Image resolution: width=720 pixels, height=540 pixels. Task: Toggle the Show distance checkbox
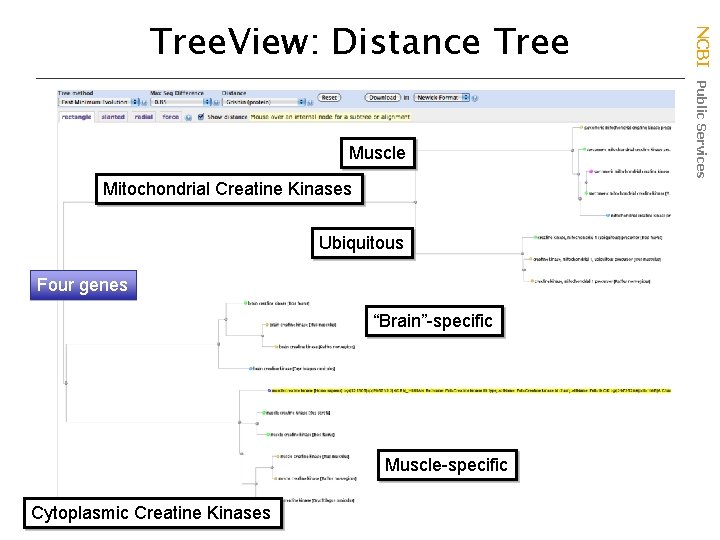click(x=201, y=117)
